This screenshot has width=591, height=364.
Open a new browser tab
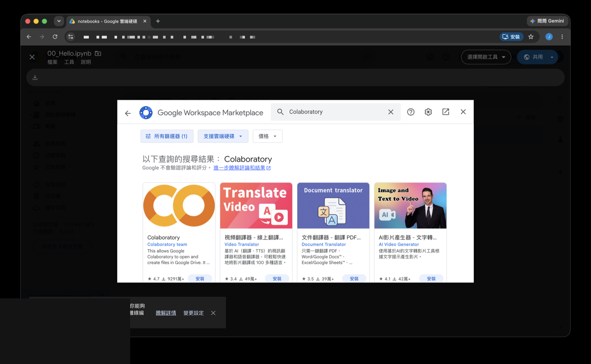[158, 21]
